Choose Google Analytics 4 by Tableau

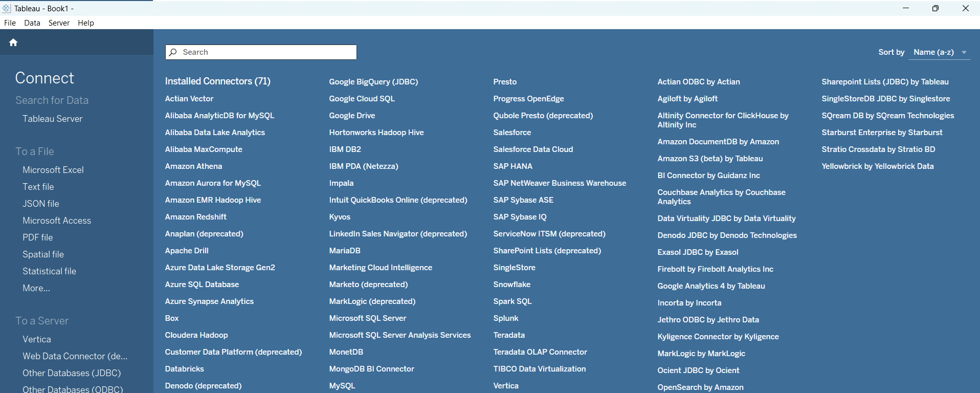(x=711, y=286)
